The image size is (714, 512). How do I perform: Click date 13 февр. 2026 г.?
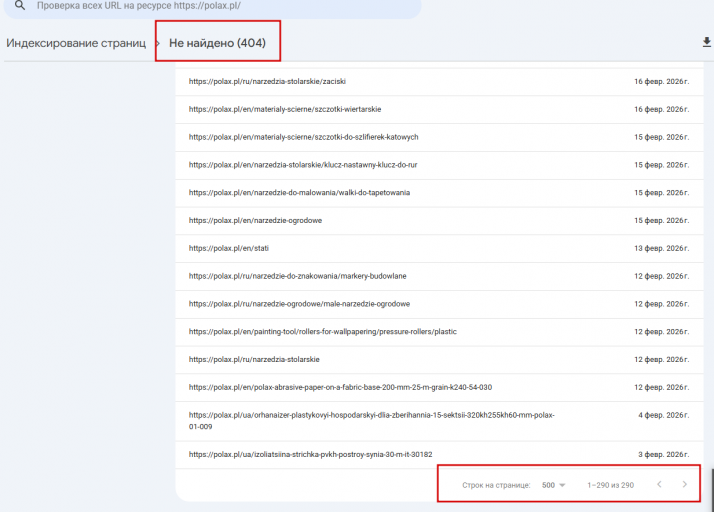662,248
